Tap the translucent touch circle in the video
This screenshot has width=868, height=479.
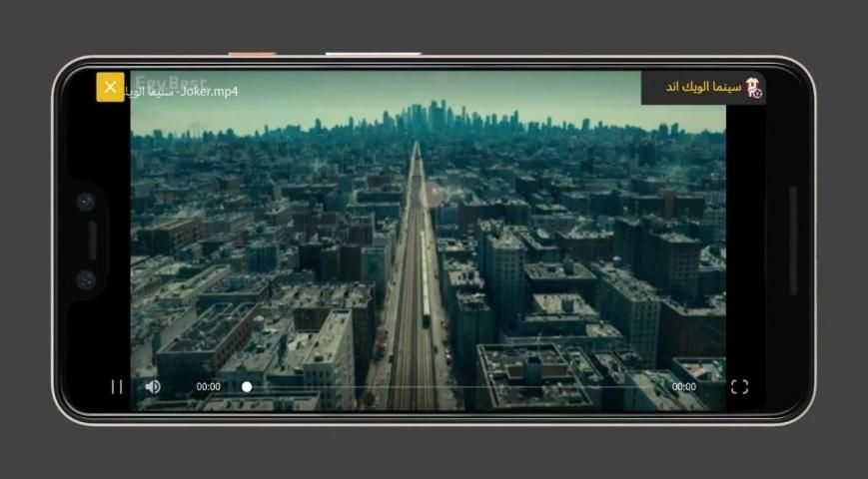click(x=432, y=194)
